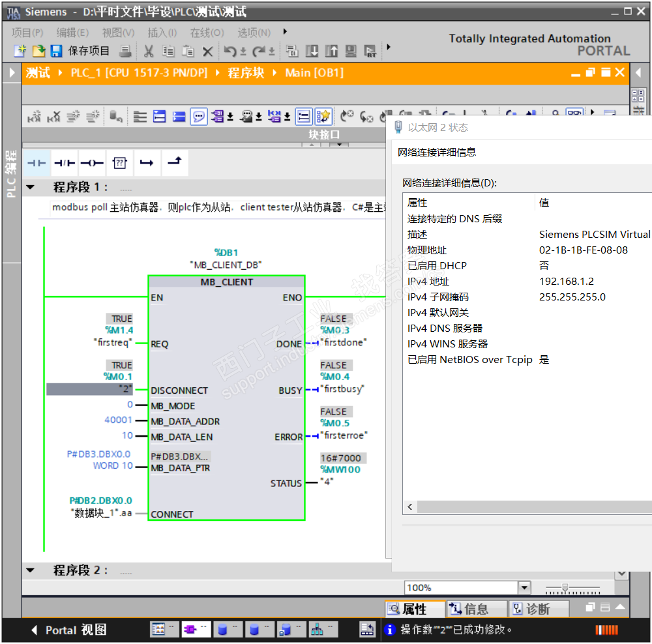Click the Print icon in the toolbar
The width and height of the screenshot is (652, 644).
click(125, 51)
